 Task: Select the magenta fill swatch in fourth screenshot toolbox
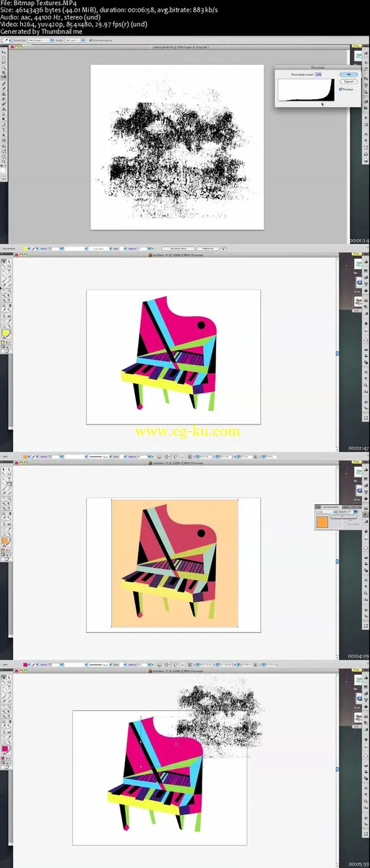tap(6, 750)
